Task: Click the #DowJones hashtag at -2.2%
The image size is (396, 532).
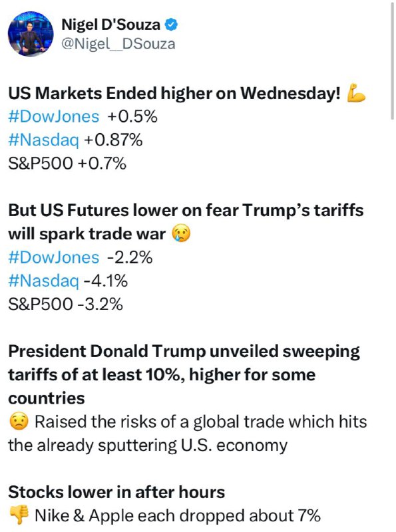Action: tap(54, 257)
